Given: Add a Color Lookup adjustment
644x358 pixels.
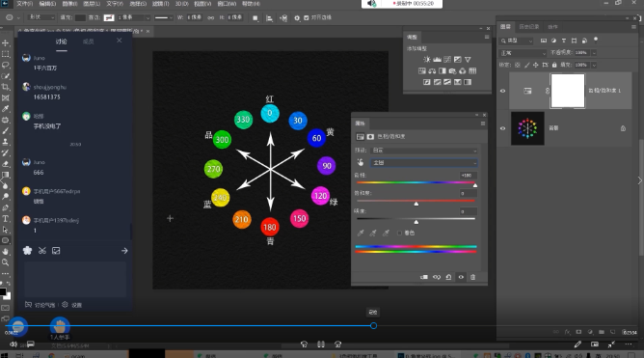Looking at the screenshot, I should 472,70.
